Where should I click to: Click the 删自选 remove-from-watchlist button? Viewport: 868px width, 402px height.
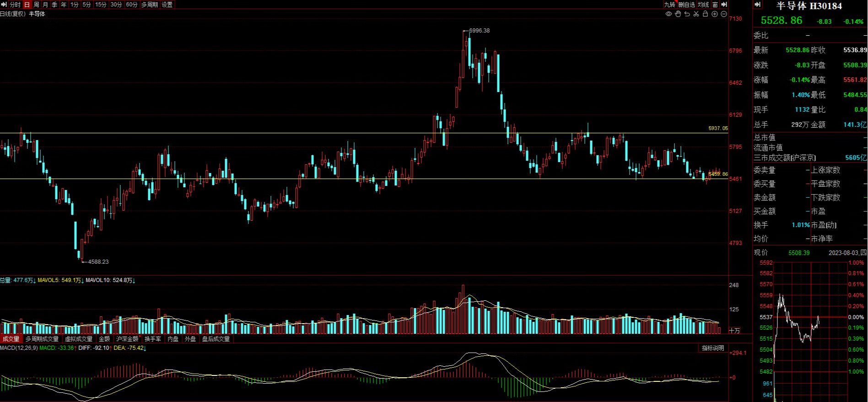pos(687,5)
